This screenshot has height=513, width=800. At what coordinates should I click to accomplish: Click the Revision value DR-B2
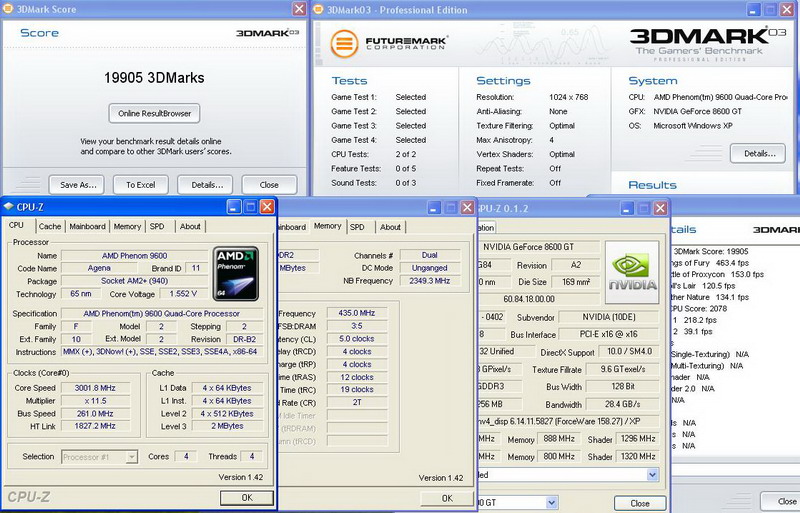[x=244, y=339]
